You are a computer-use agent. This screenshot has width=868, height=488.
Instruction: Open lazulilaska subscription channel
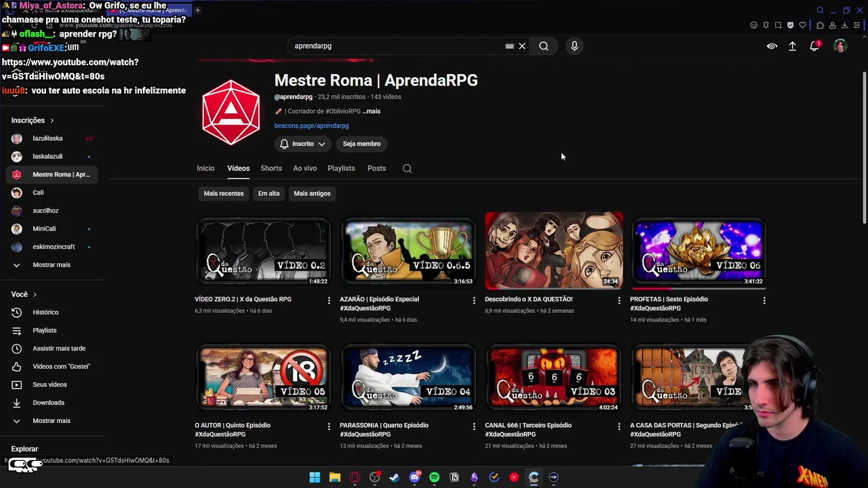click(51, 138)
